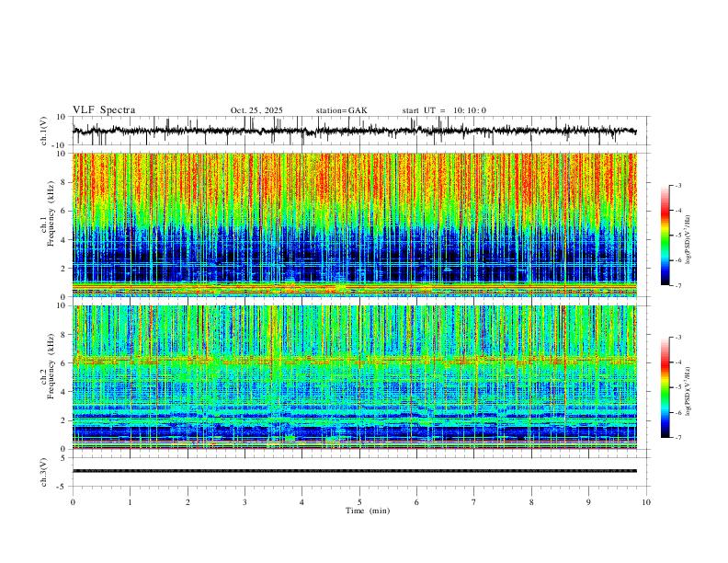Click the "-7" label on ch.1 colorbar
This screenshot has width=728, height=563.
[677, 285]
